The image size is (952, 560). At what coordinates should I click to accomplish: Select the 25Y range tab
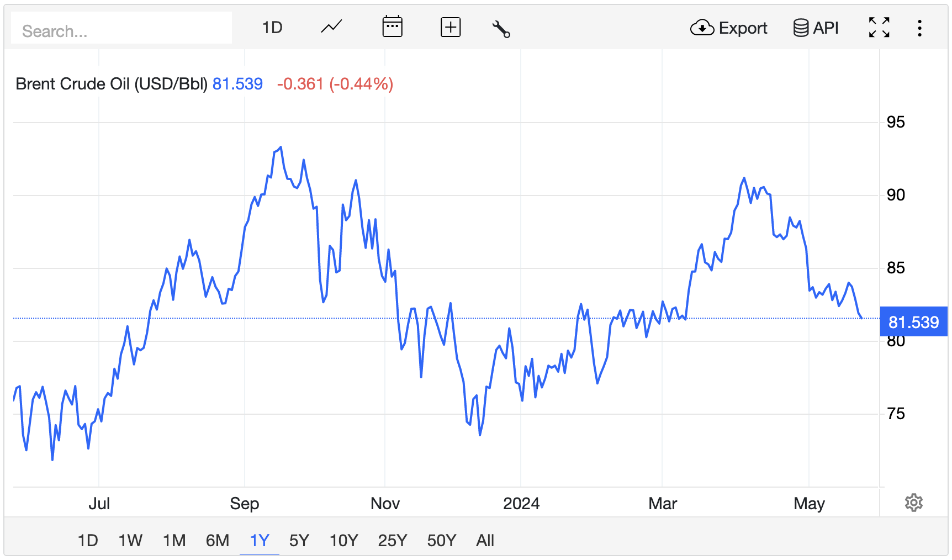[x=393, y=540]
